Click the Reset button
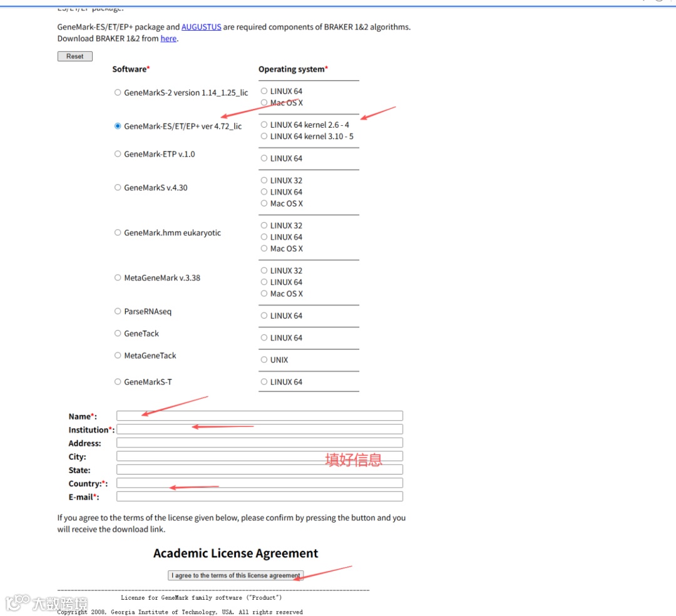 click(x=75, y=56)
